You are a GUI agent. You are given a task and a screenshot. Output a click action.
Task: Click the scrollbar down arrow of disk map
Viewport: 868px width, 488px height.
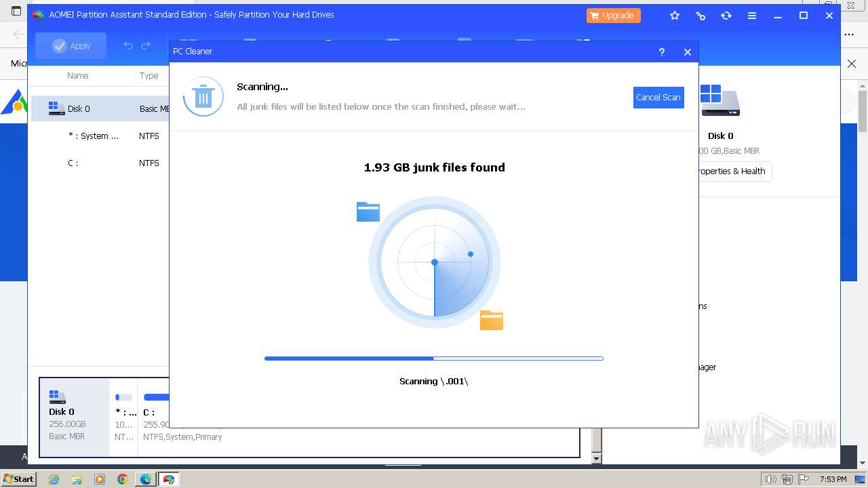tap(596, 459)
